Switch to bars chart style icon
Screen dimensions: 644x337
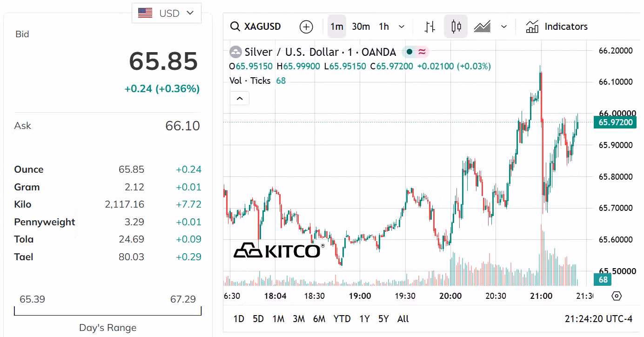430,27
